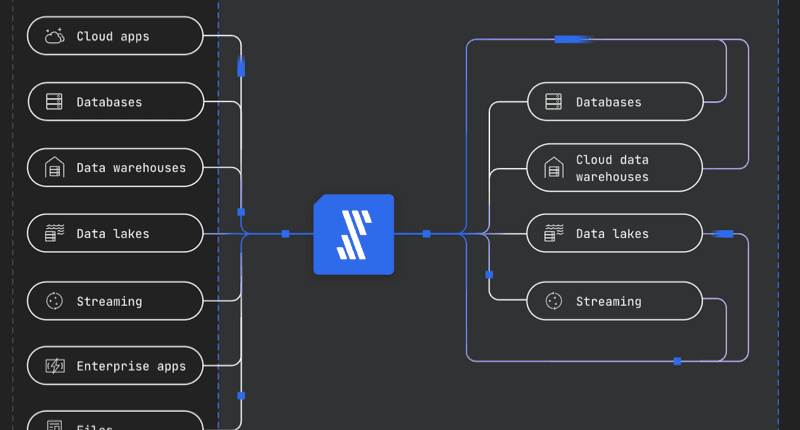Select the Data warehouses source label
The height and width of the screenshot is (430, 800).
131,168
